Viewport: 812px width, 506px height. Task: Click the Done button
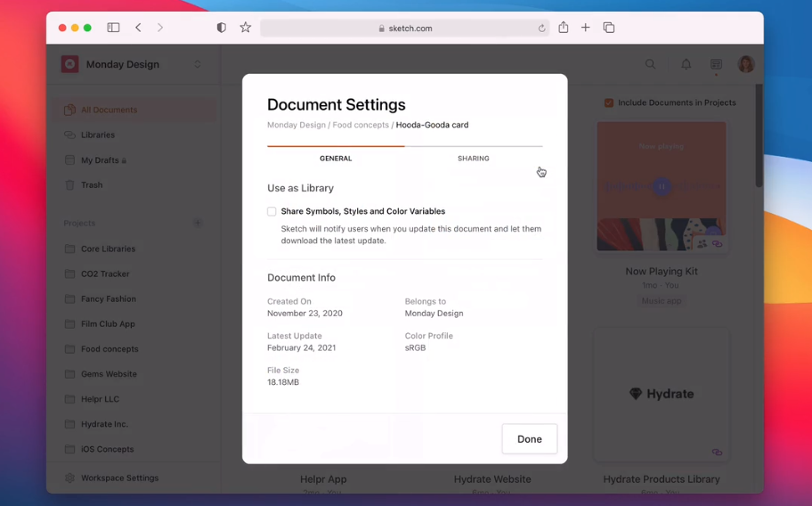point(529,439)
